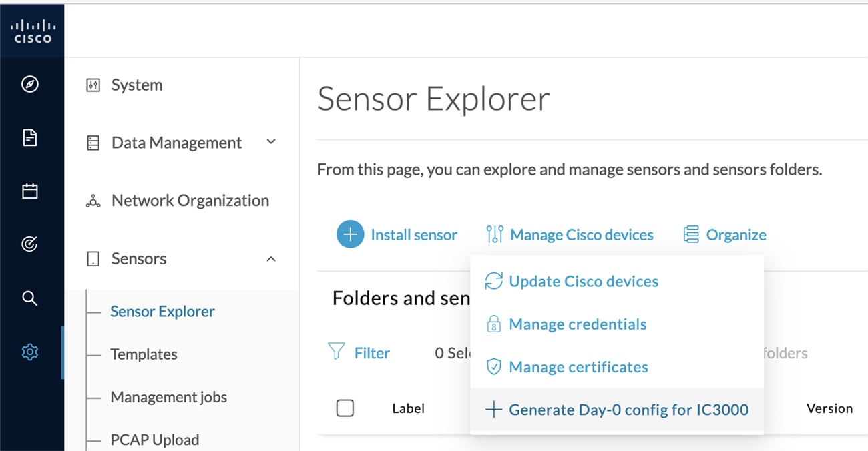Screen dimensions: 868x451
Task: Enable the Filter on the sensors table
Action: click(360, 352)
